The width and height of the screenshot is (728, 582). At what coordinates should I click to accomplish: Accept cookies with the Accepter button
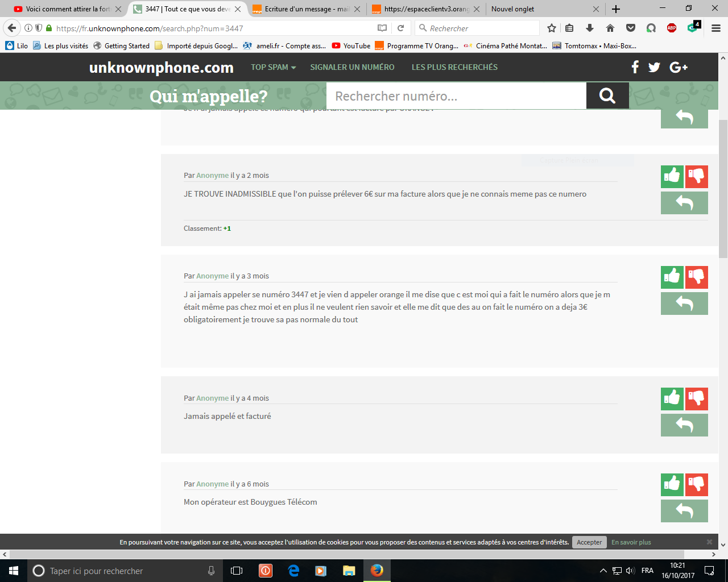coord(589,542)
